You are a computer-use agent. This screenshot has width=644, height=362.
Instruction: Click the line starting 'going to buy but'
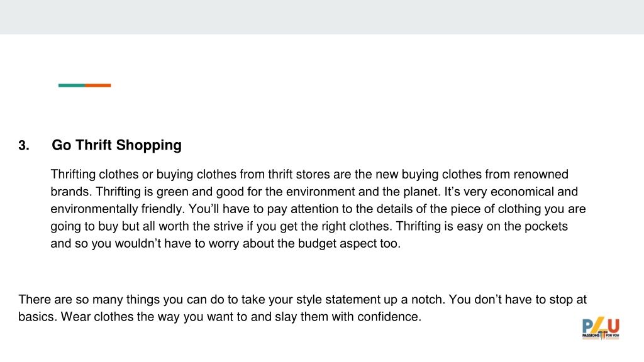click(x=309, y=226)
